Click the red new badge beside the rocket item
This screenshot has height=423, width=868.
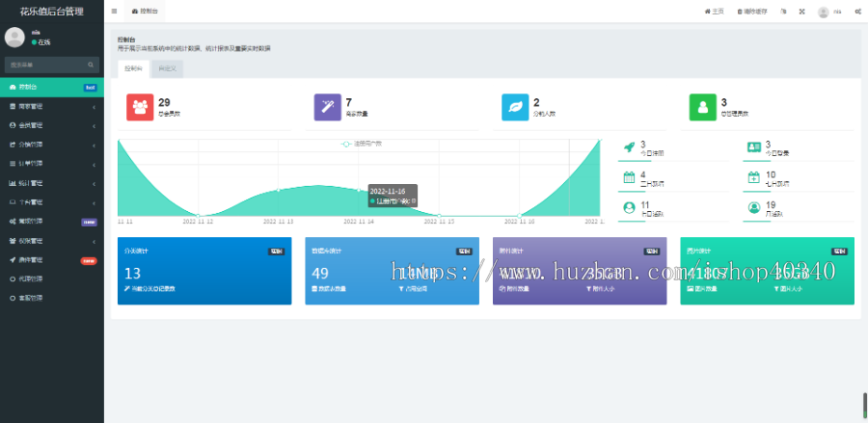(89, 260)
